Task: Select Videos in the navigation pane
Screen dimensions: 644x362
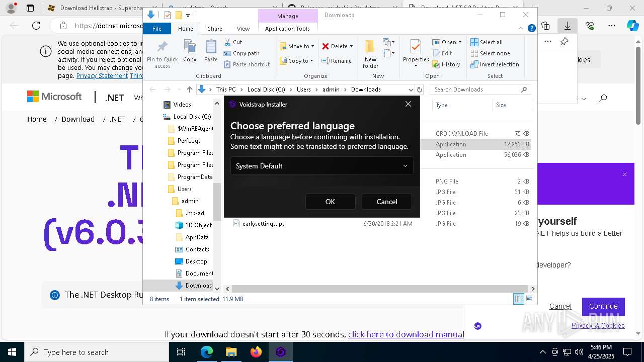Action: [177, 105]
